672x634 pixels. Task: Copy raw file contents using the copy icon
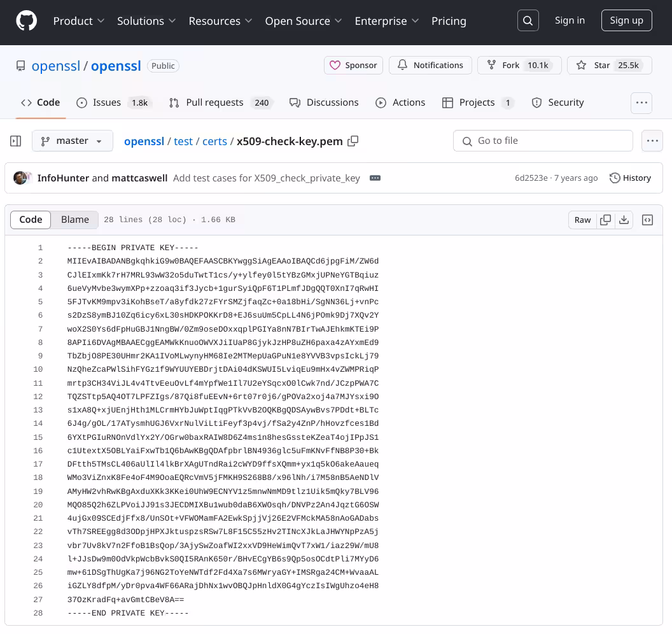tap(605, 220)
